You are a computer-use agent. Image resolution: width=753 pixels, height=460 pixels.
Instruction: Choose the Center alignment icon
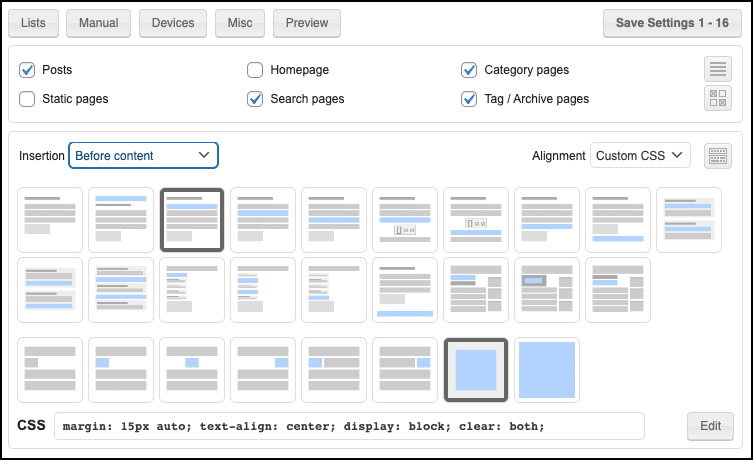(x=192, y=370)
